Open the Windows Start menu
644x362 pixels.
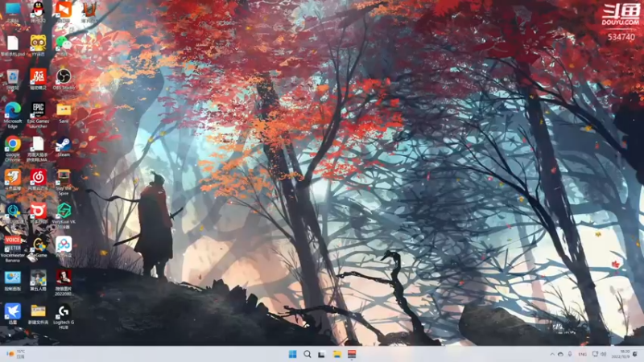[292, 354]
